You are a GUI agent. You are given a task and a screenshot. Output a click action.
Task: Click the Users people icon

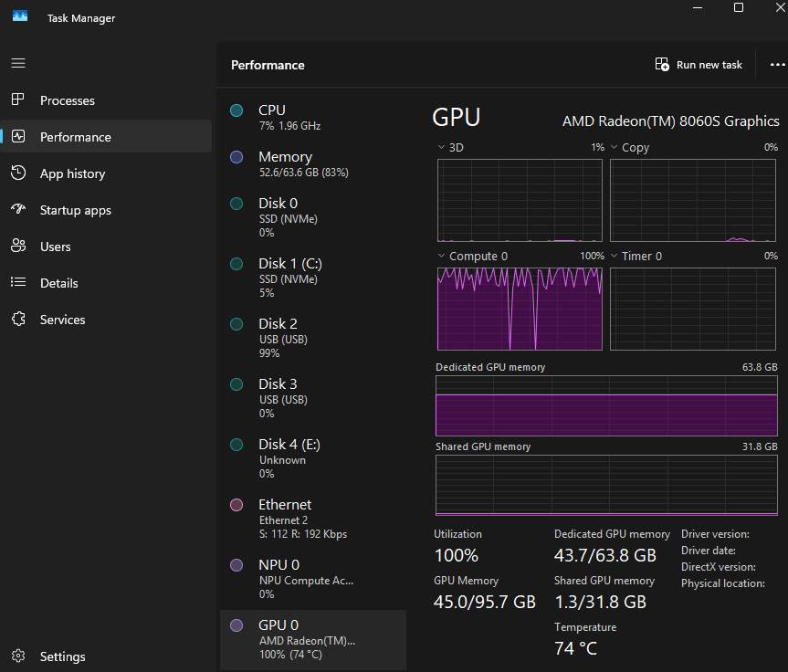(x=18, y=246)
